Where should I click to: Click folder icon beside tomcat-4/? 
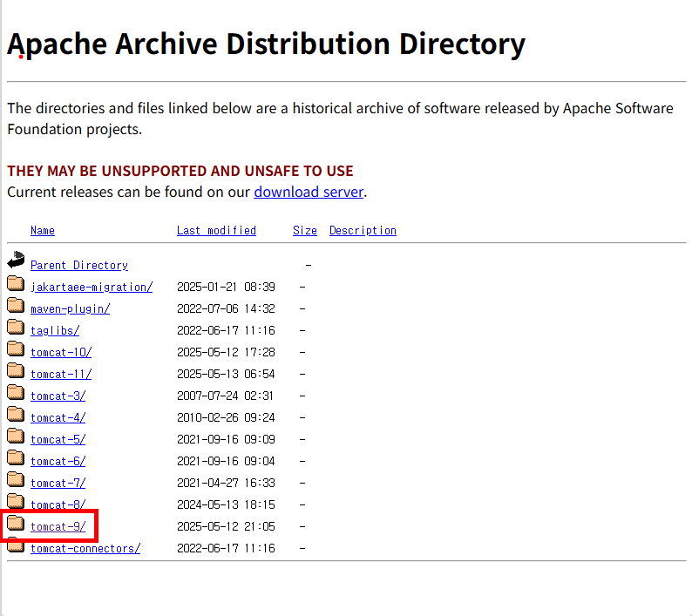coord(16,415)
